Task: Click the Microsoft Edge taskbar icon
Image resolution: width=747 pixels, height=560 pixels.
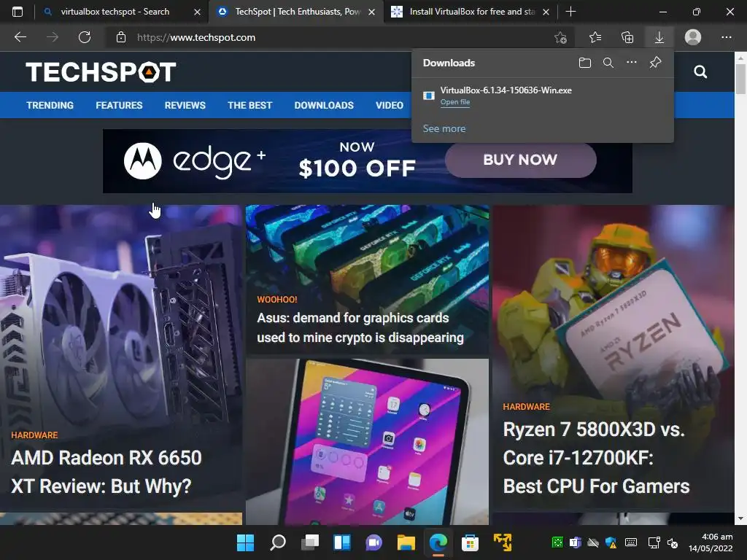Action: click(438, 542)
